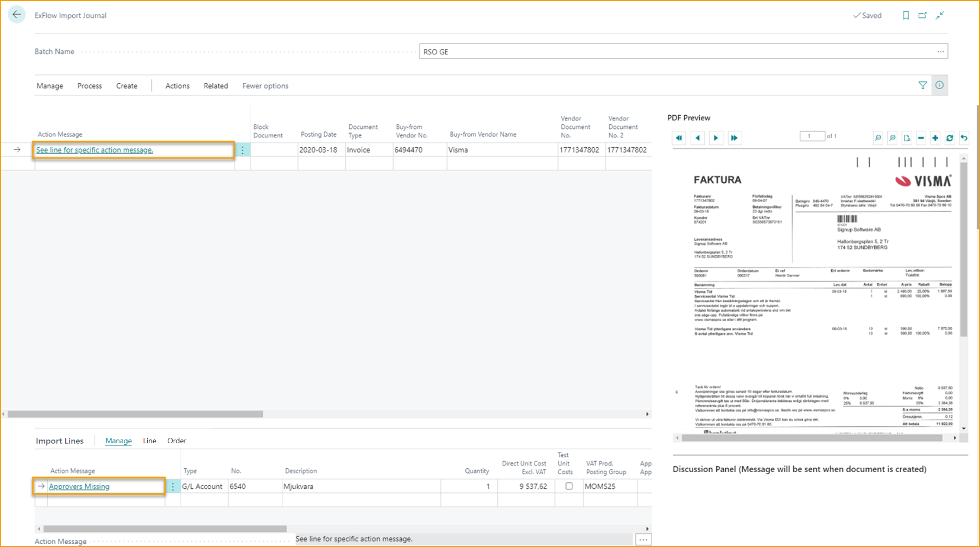Click the journal grid horizontal scrollbar
Viewport: 980px width, 547px height.
click(135, 414)
